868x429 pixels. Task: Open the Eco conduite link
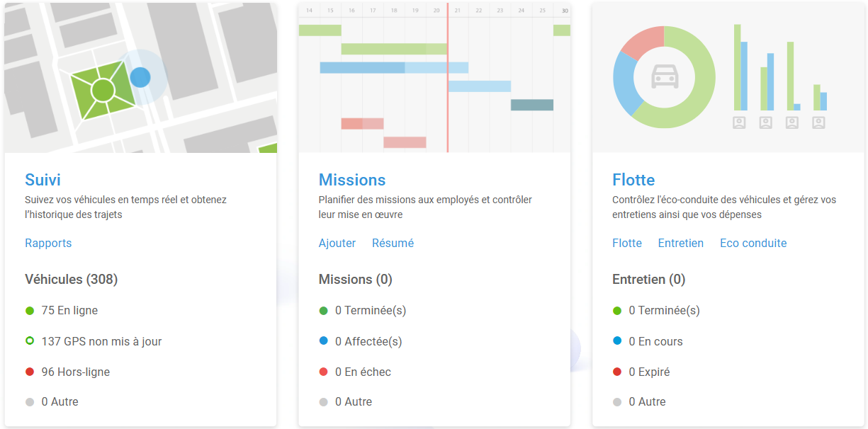coord(753,243)
